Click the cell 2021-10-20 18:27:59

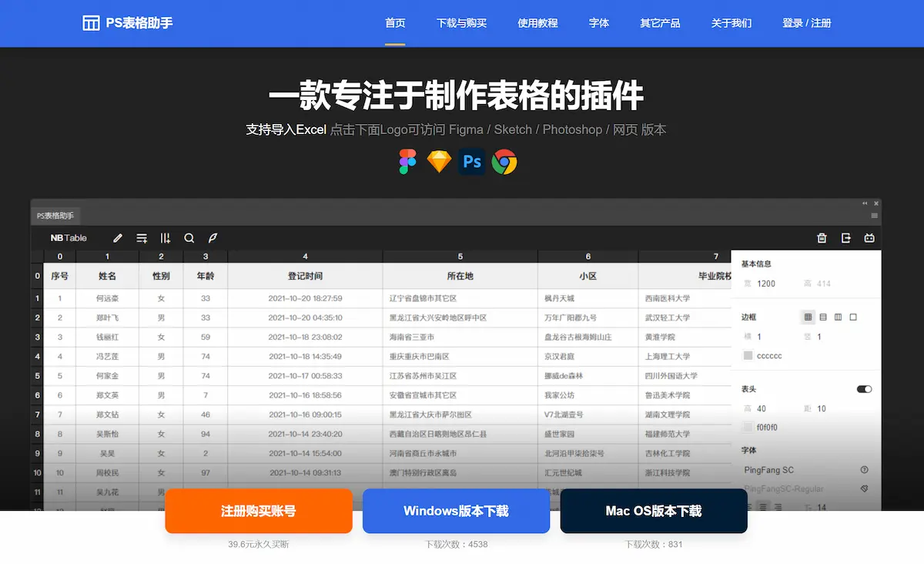[305, 298]
